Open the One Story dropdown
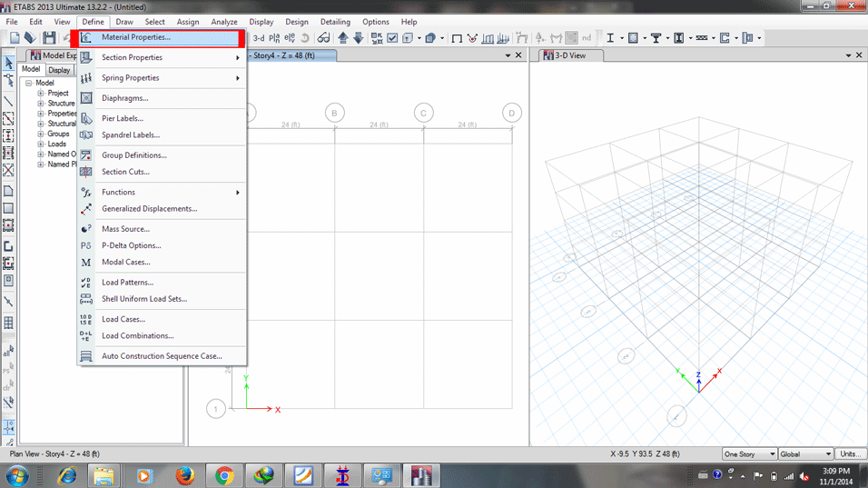The width and height of the screenshot is (868, 488). [x=749, y=454]
